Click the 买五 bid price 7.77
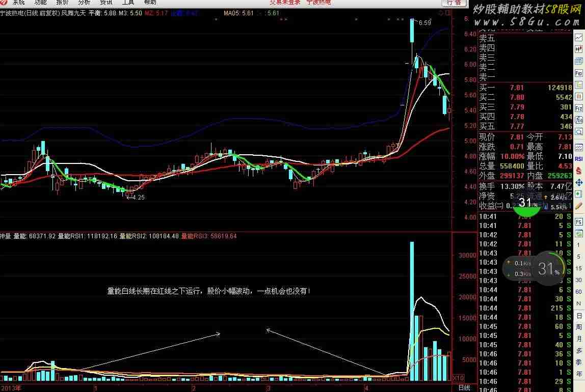Viewport: 585px width, 392px height. point(517,126)
